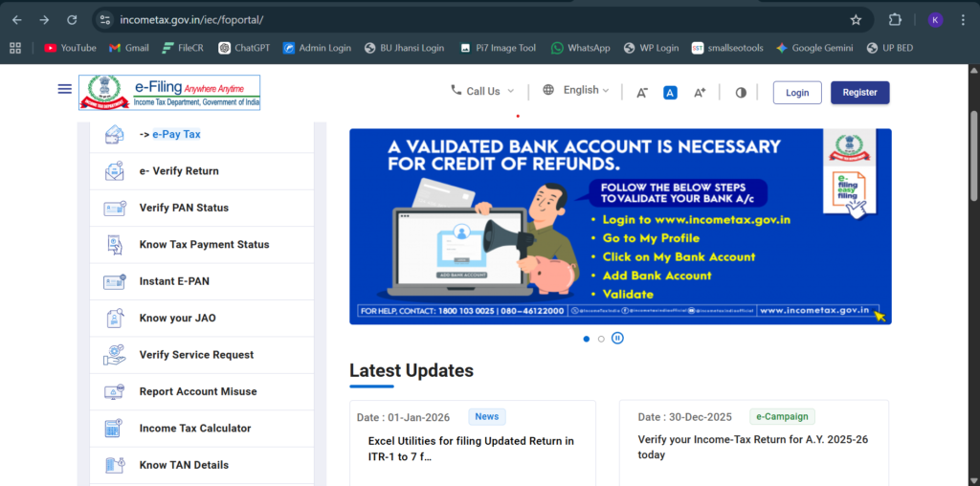Click the Verify Service Request icon
The image size is (980, 486).
(115, 355)
